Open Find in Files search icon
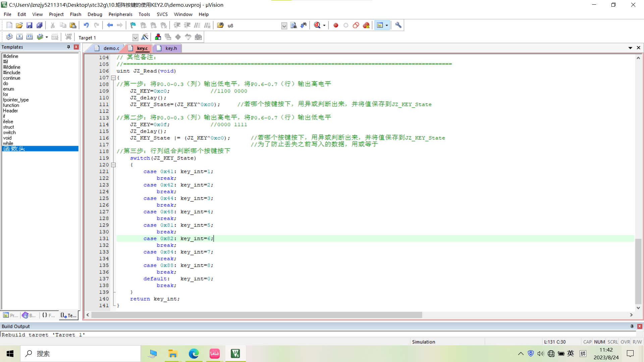This screenshot has height=362, width=644. click(x=293, y=25)
